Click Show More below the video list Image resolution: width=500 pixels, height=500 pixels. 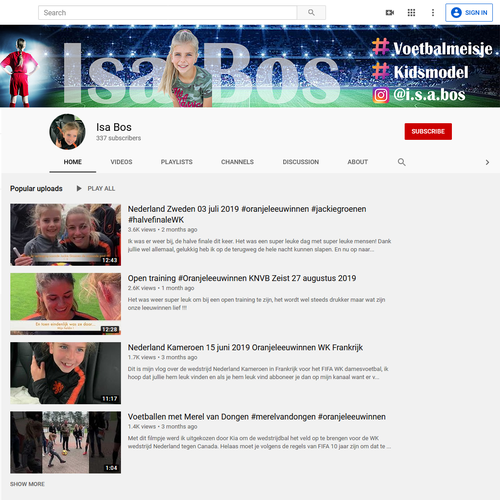27,484
